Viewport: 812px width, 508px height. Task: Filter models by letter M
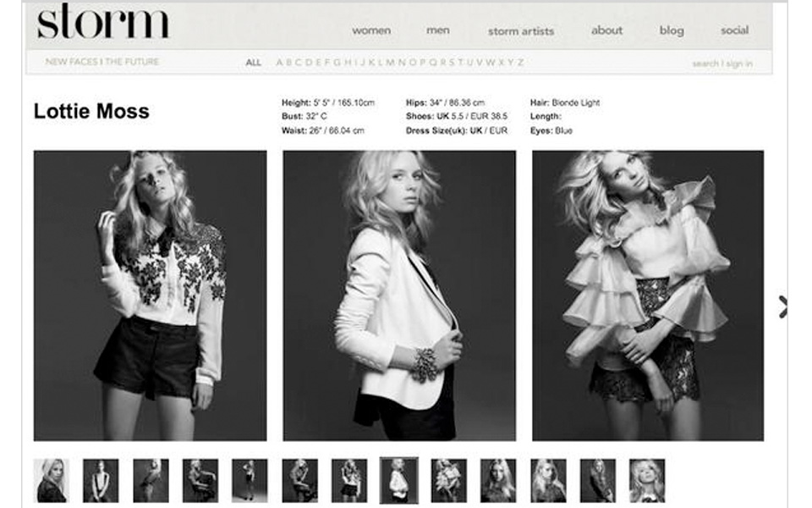pos(391,63)
